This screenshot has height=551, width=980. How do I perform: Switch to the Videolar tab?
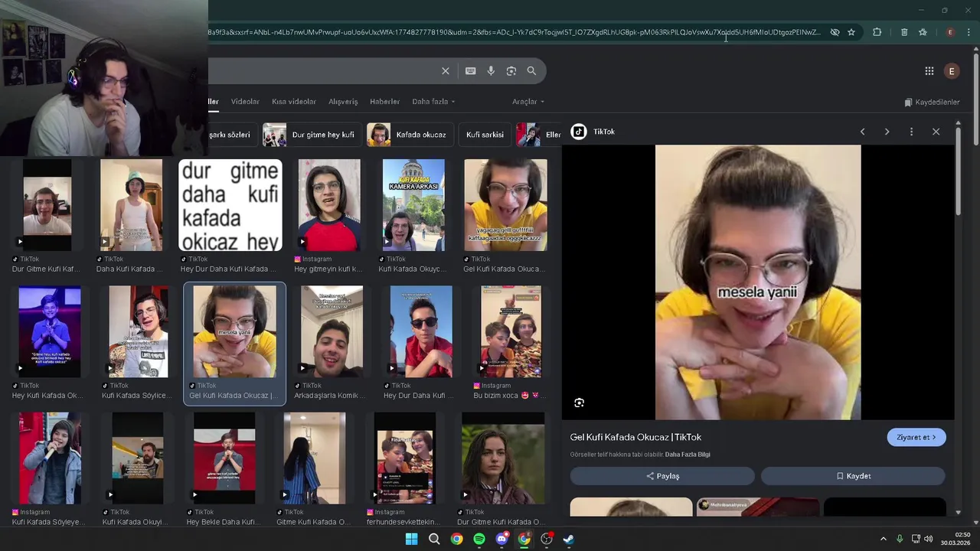tap(245, 102)
